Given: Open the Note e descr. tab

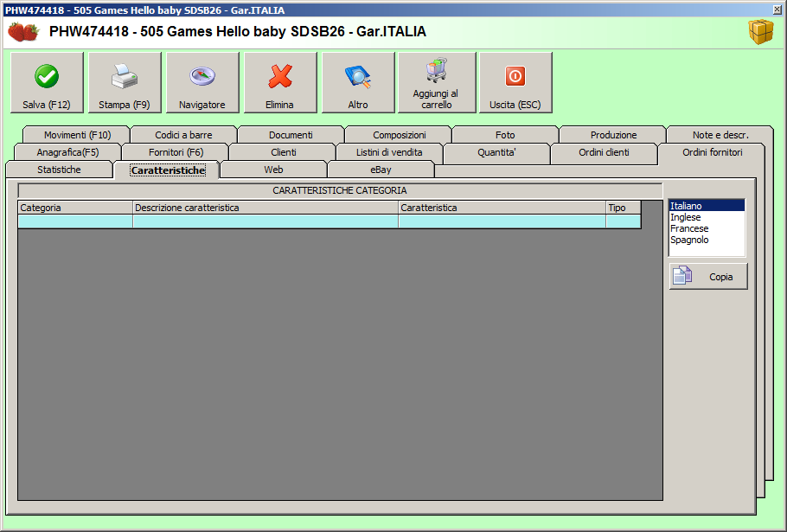Looking at the screenshot, I should click(x=720, y=134).
